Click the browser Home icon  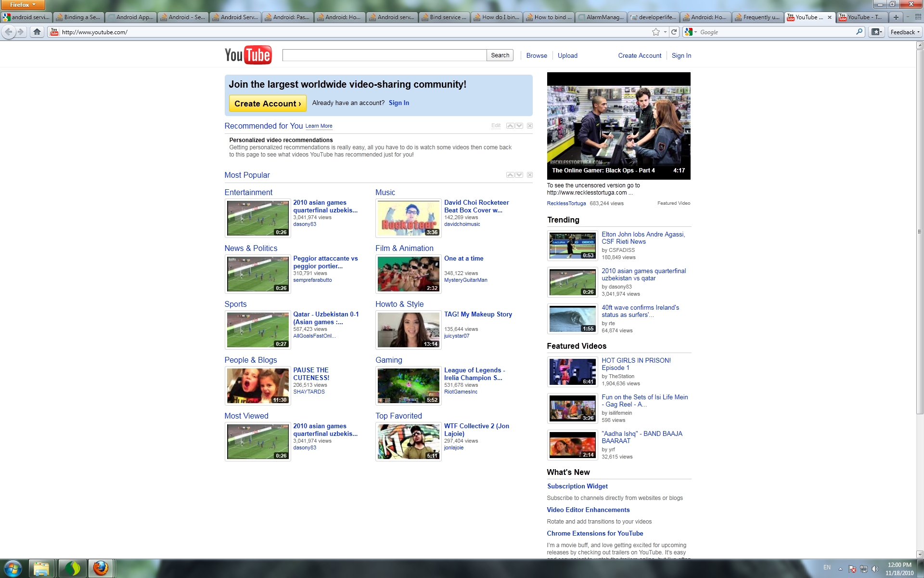click(x=37, y=32)
